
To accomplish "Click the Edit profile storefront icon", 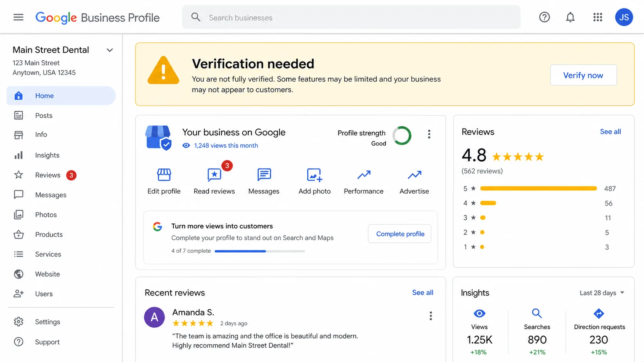I will [164, 175].
